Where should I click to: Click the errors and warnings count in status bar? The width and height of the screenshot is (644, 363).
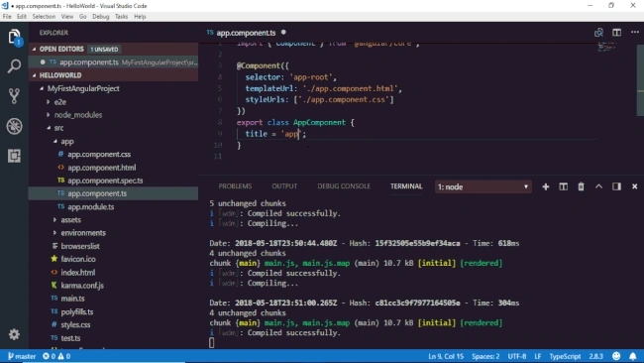point(56,356)
